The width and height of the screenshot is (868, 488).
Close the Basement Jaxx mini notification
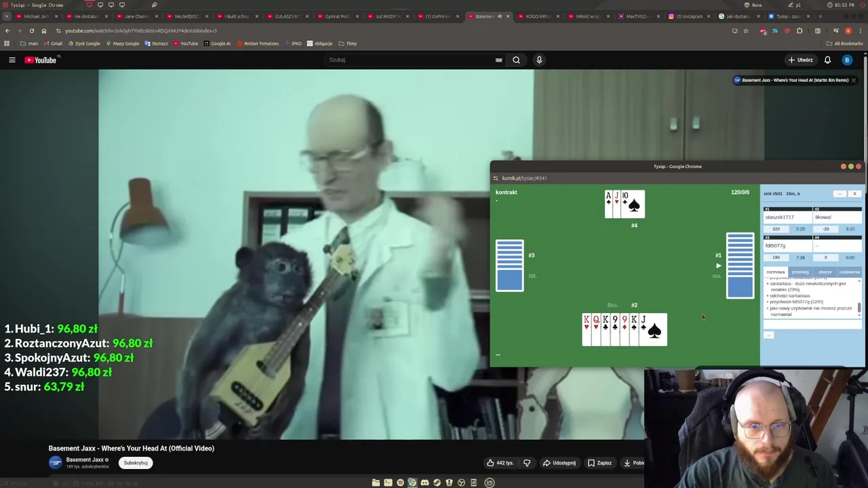pos(853,80)
